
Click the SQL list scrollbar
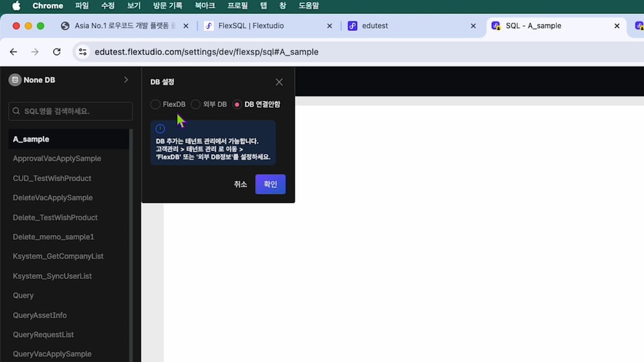click(x=131, y=245)
